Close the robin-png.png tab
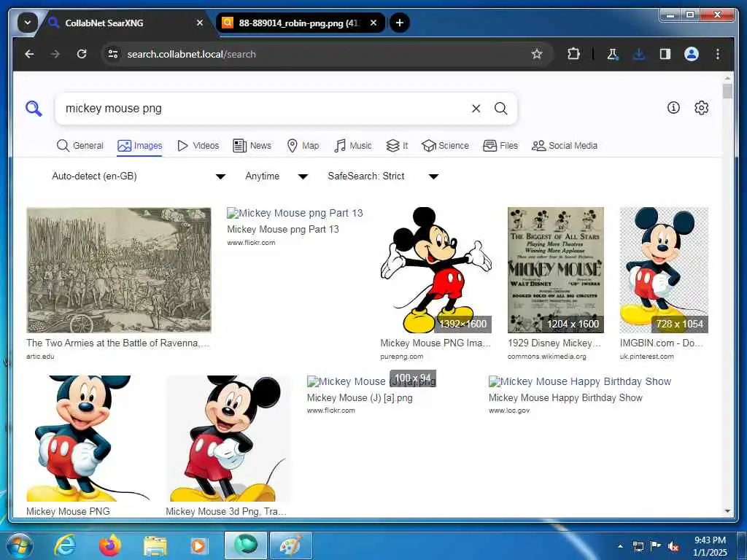747x560 pixels. pyautogui.click(x=373, y=23)
